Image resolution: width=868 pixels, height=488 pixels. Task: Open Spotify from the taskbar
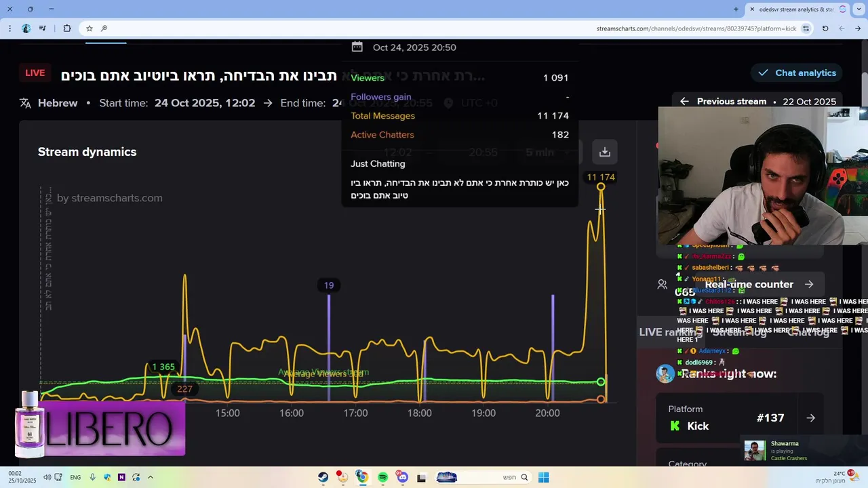click(x=382, y=477)
